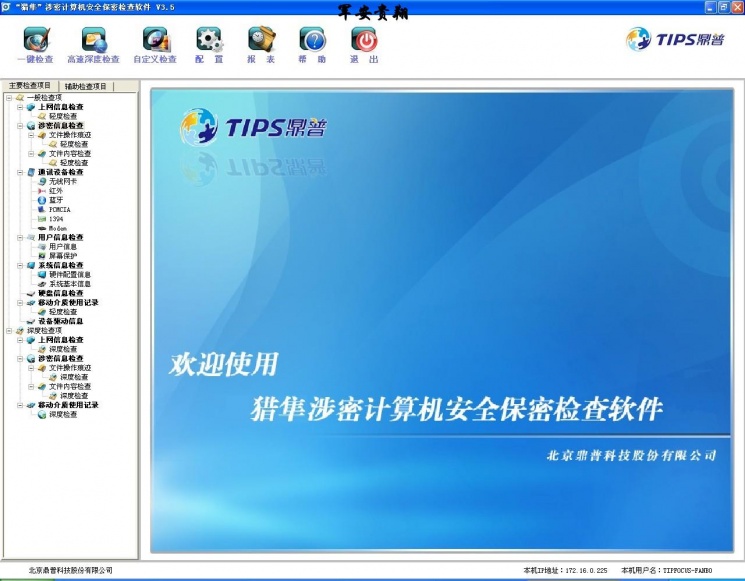Start the 一键检查 one-click check
This screenshot has height=581, width=745.
click(x=36, y=45)
